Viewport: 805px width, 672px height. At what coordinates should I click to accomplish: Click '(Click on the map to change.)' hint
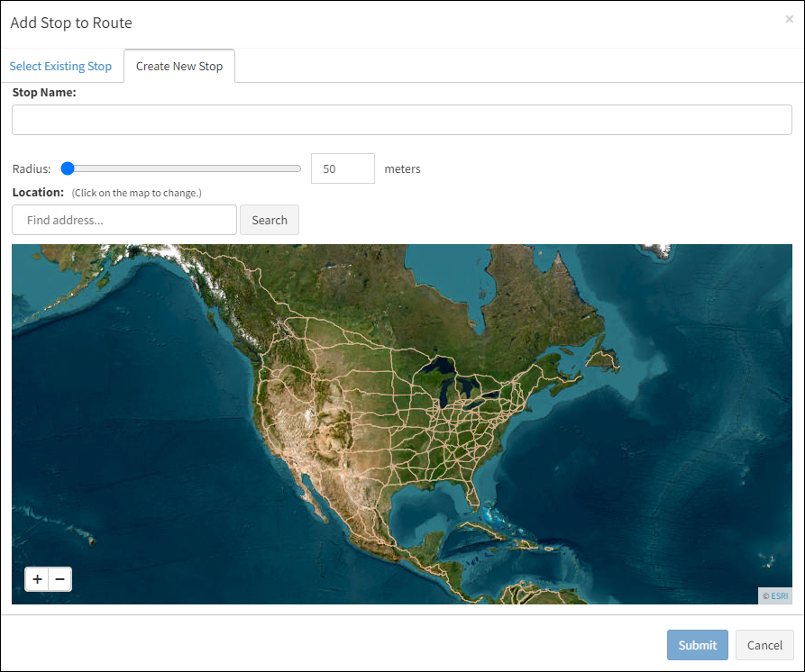(x=136, y=193)
